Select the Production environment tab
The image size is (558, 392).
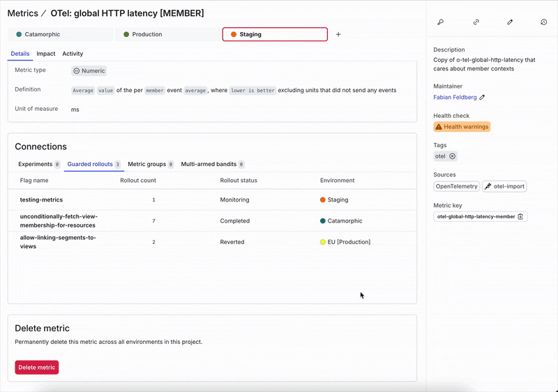point(166,34)
